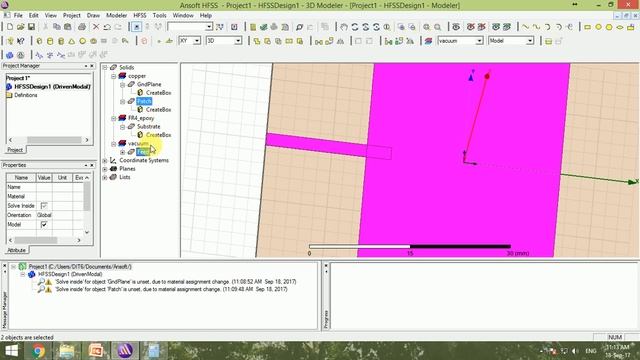Open the Modeler menu
This screenshot has height=360, width=640.
pos(116,16)
